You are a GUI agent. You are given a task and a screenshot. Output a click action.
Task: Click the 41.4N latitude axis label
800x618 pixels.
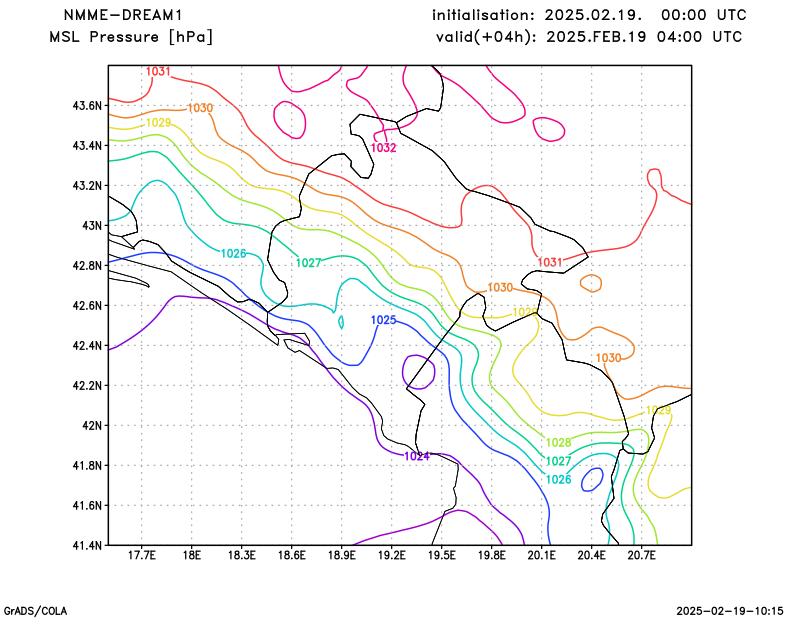pyautogui.click(x=87, y=546)
